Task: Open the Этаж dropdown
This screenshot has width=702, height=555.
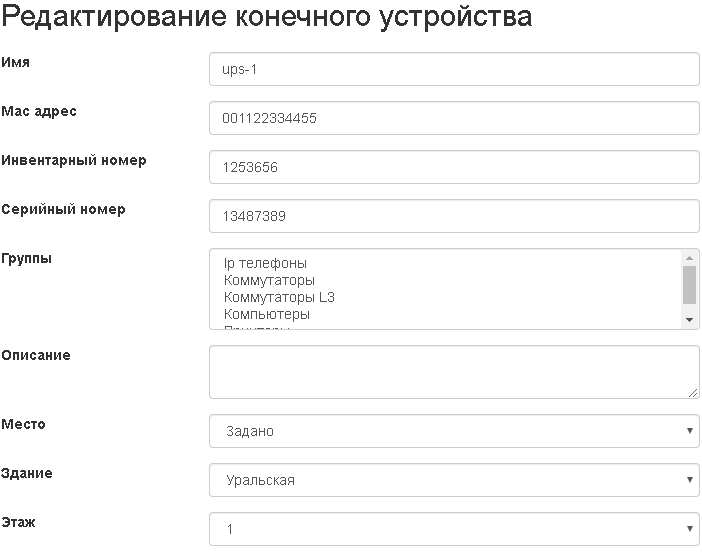Action: click(x=453, y=529)
